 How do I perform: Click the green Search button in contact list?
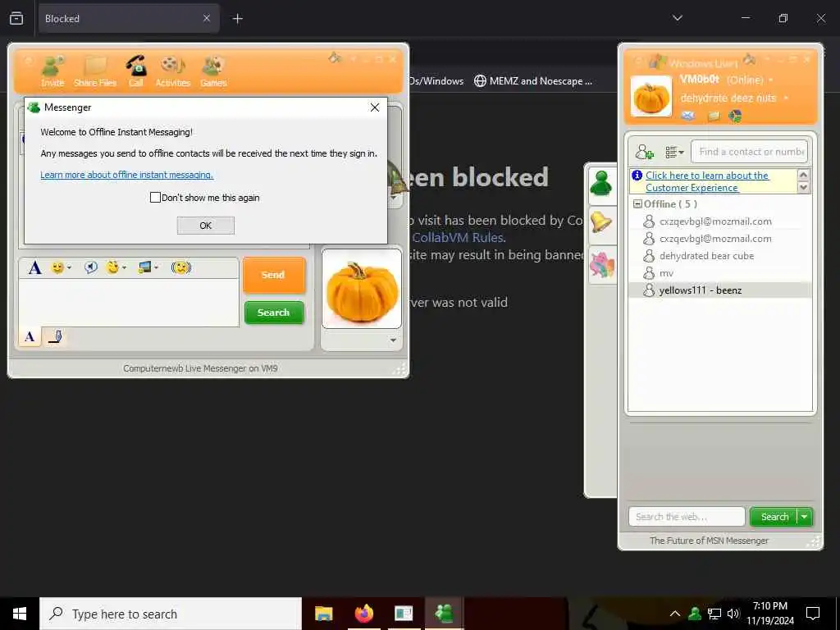pos(774,517)
